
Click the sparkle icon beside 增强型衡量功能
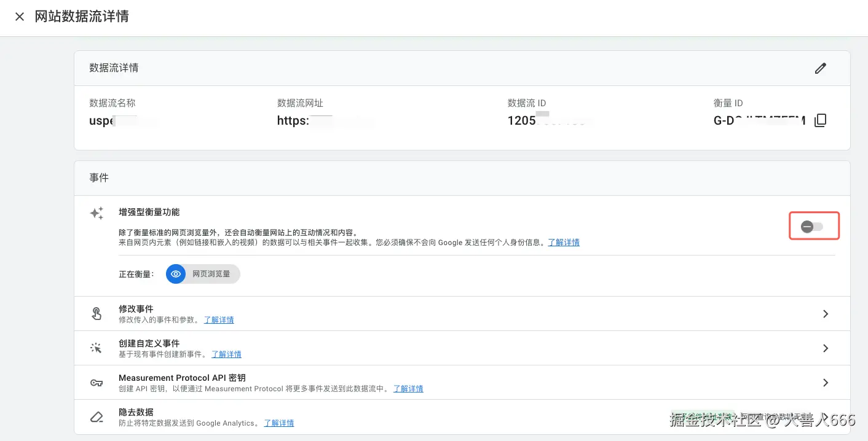point(97,213)
